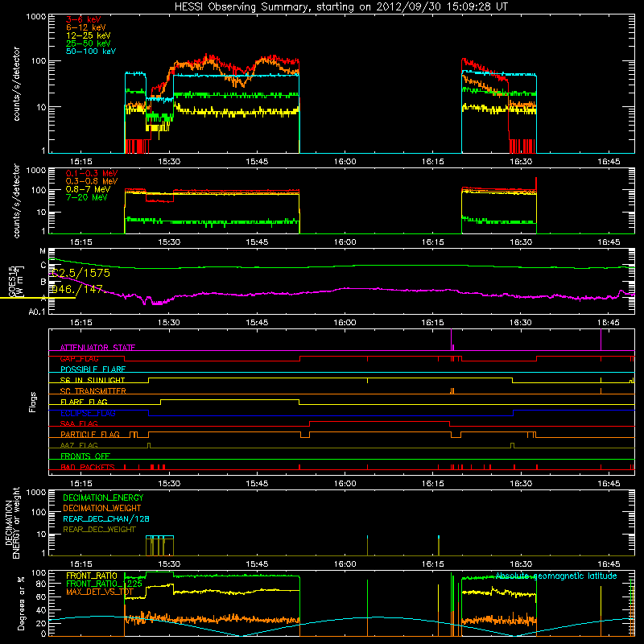Select the REAR_DEC_WEIGHT legend label
This screenshot has height=644, width=644.
[x=99, y=530]
